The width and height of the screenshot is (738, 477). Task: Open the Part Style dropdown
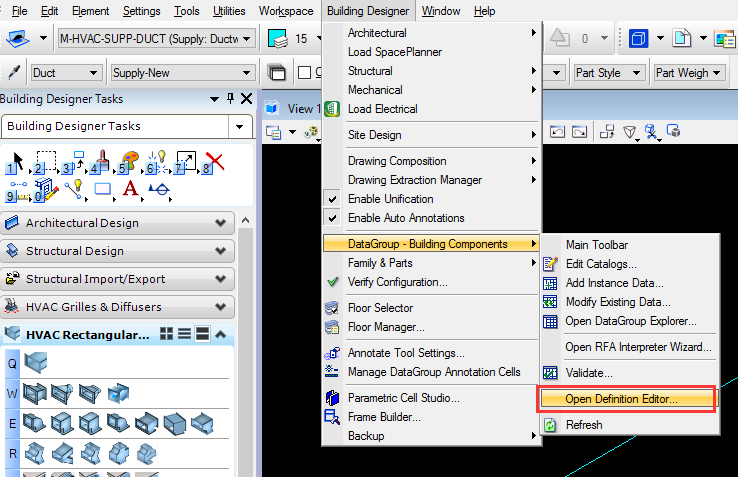(636, 73)
